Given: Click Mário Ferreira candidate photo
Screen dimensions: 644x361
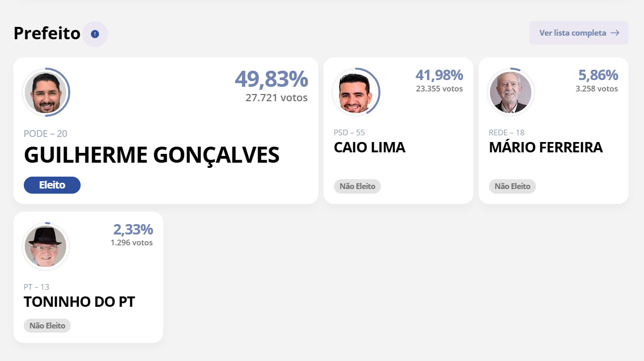Looking at the screenshot, I should click(x=511, y=92).
